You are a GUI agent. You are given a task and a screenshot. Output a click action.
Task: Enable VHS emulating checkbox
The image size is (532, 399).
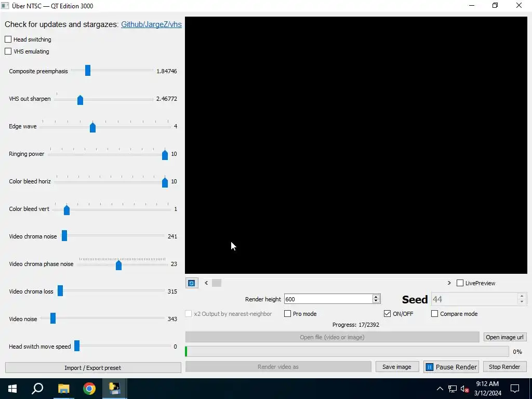pos(8,51)
